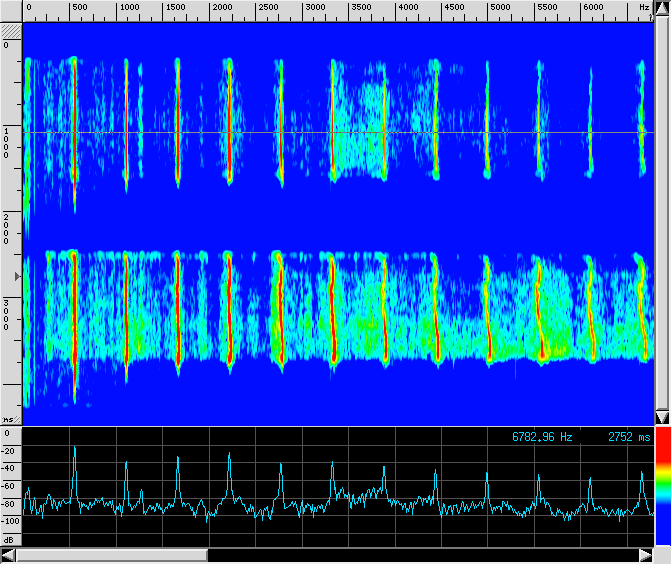The image size is (671, 564).
Task: Click the Hz unit label on top ruler
Action: coord(644,7)
